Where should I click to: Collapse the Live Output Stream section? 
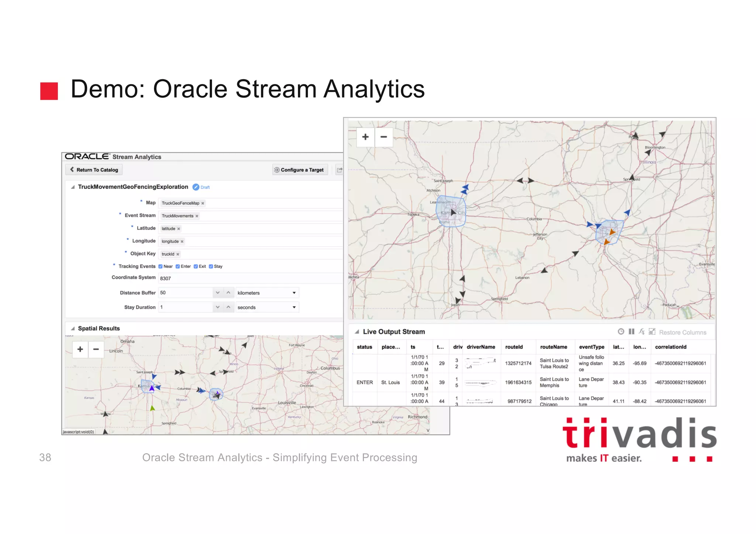point(357,332)
